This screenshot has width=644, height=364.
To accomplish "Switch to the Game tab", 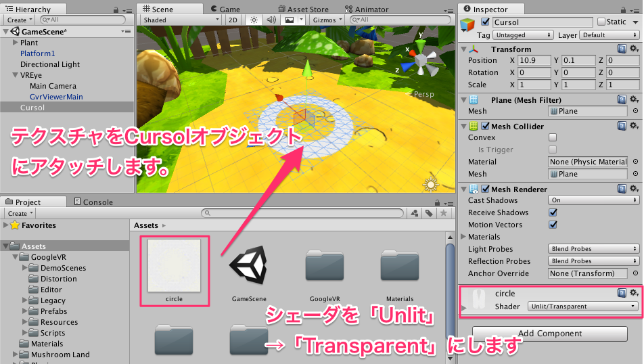I will coord(225,9).
